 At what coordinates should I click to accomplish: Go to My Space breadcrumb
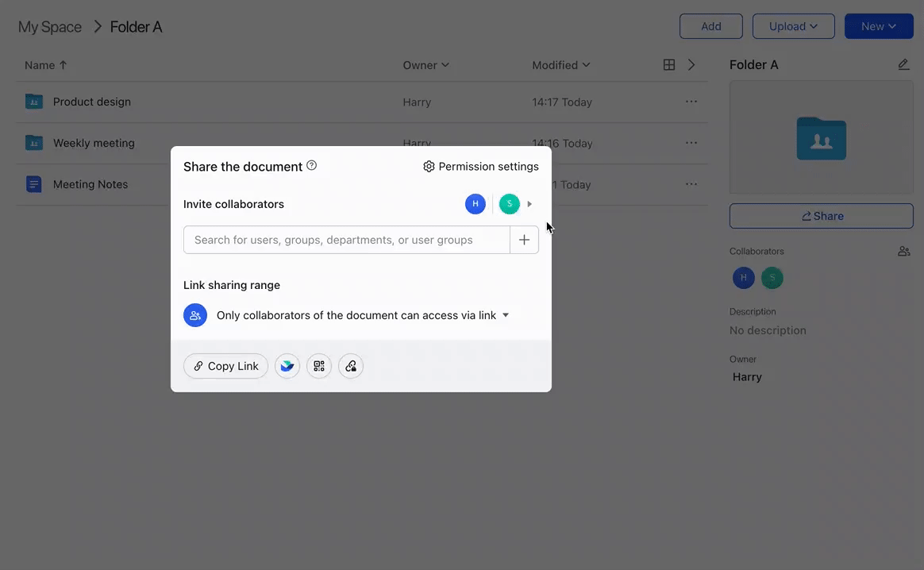point(50,27)
